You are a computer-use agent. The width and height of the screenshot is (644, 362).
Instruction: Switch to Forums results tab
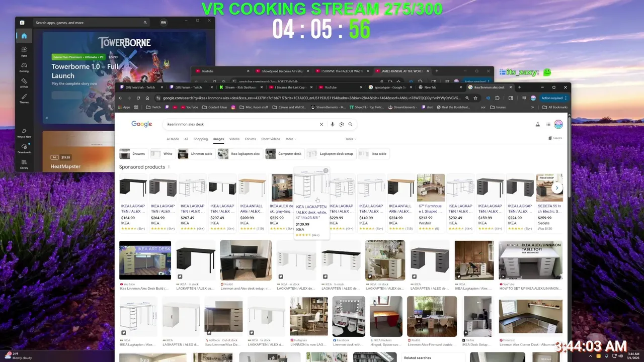tap(250, 139)
